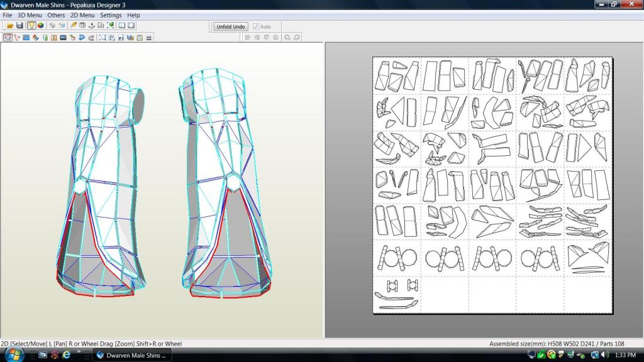The height and width of the screenshot is (362, 644).
Task: Click the printer icon in the second toolbar row
Action: click(149, 37)
